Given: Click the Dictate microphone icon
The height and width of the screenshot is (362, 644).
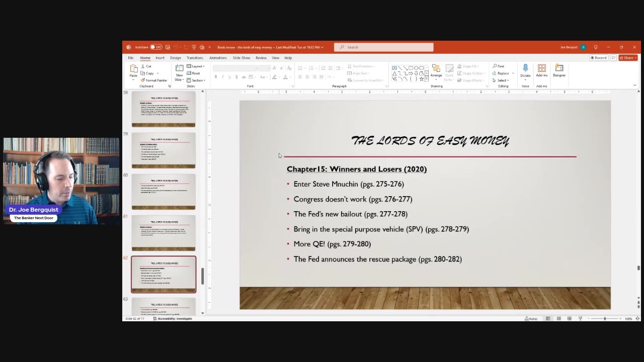Looking at the screenshot, I should click(525, 67).
